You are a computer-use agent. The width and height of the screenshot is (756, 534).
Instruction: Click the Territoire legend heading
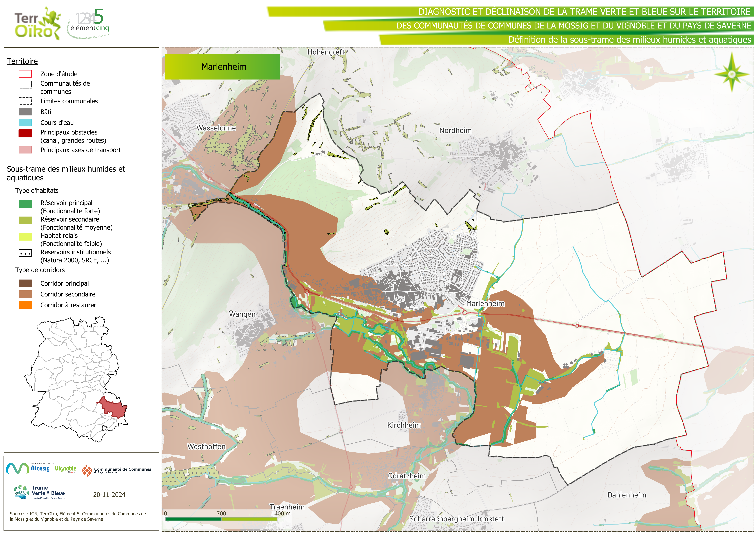click(x=22, y=61)
